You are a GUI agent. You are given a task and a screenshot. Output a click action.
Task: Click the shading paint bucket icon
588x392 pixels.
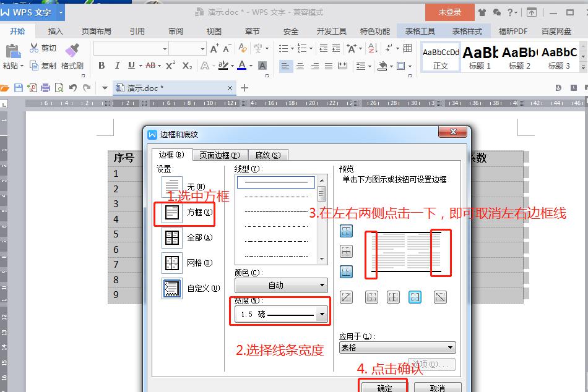click(x=383, y=66)
